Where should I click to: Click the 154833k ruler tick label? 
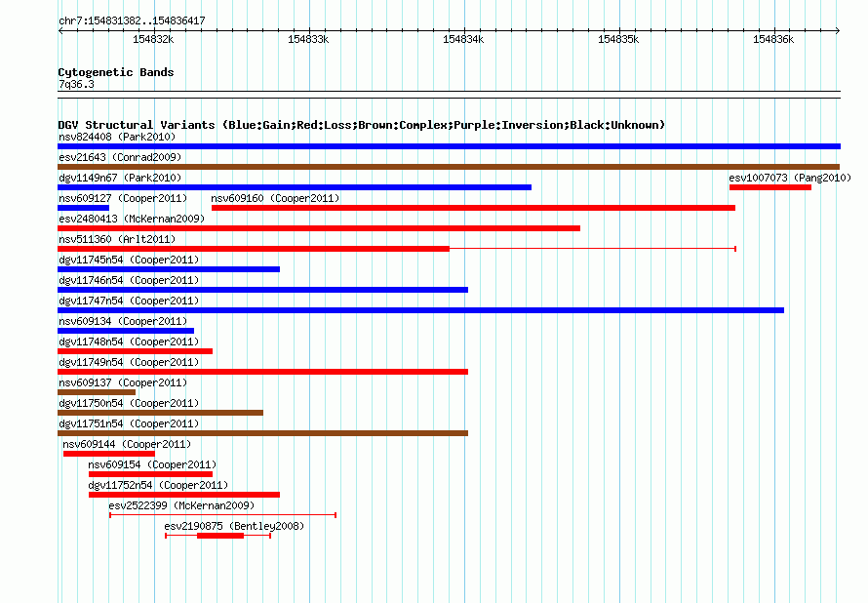[x=308, y=39]
